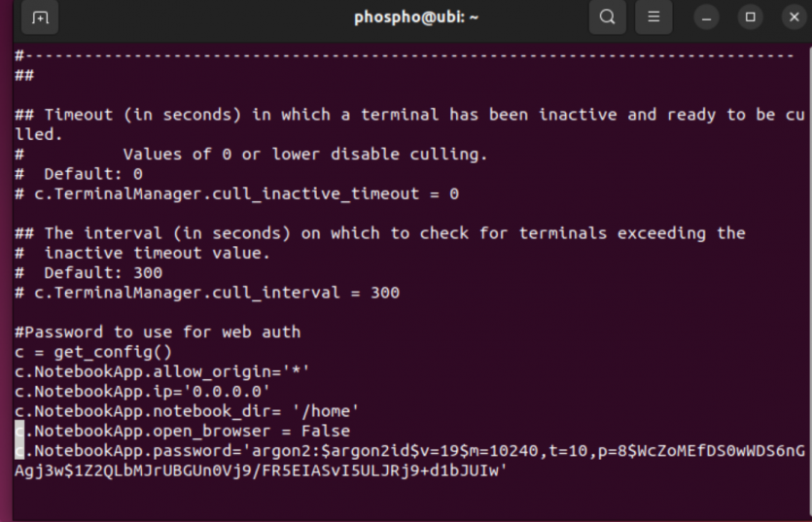Maximize the terminal window

pyautogui.click(x=751, y=17)
